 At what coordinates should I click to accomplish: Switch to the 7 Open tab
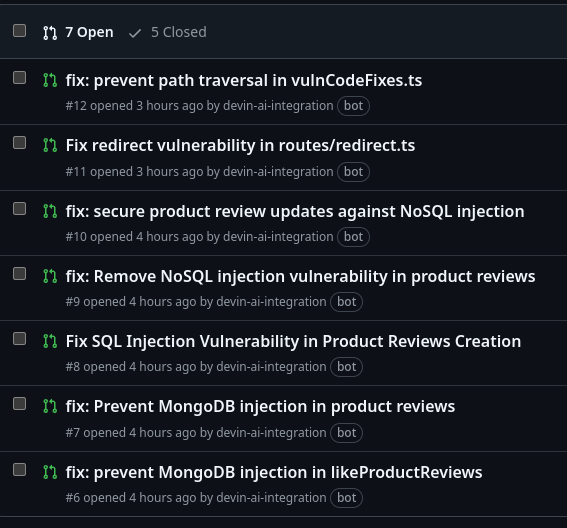[78, 32]
